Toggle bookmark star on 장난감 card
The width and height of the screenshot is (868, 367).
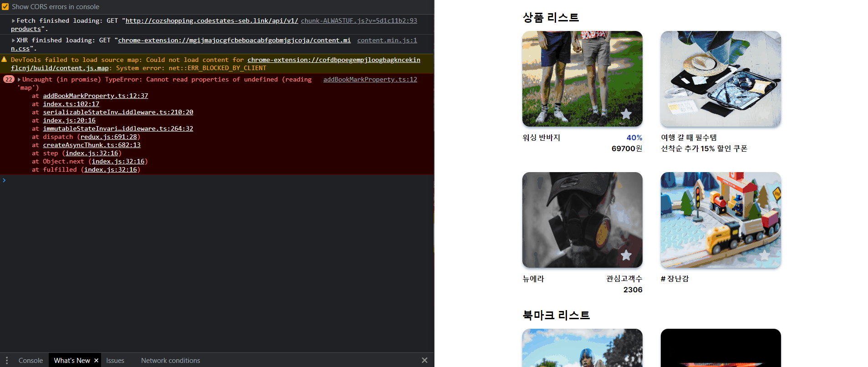(x=765, y=255)
